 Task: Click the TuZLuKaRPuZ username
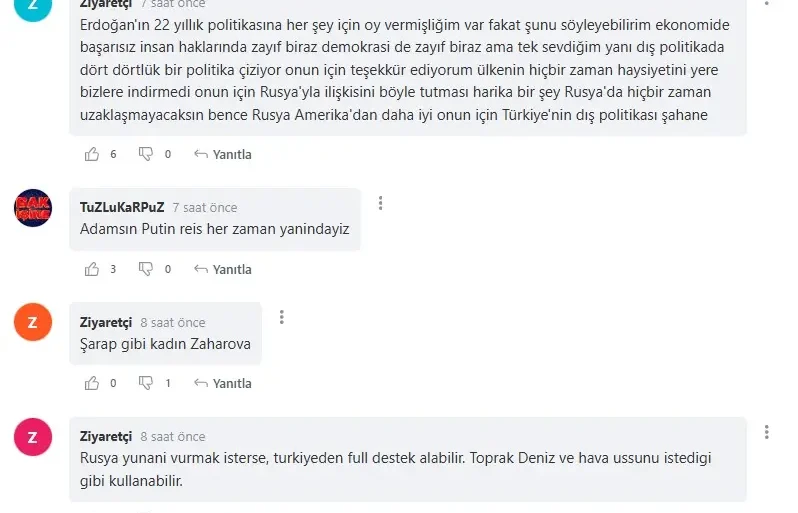tap(122, 207)
